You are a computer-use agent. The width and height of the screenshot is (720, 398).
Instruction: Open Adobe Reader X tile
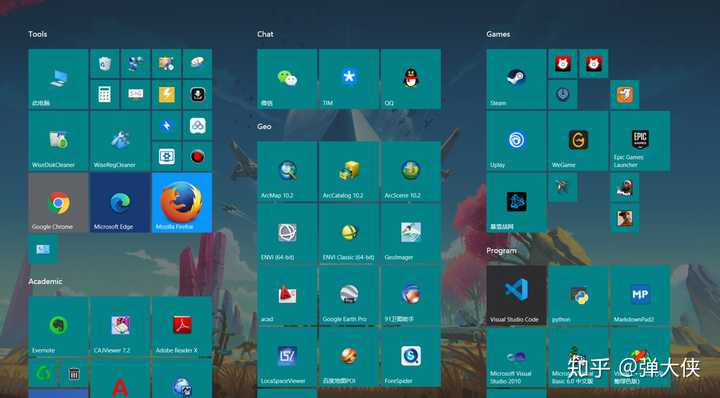click(182, 326)
